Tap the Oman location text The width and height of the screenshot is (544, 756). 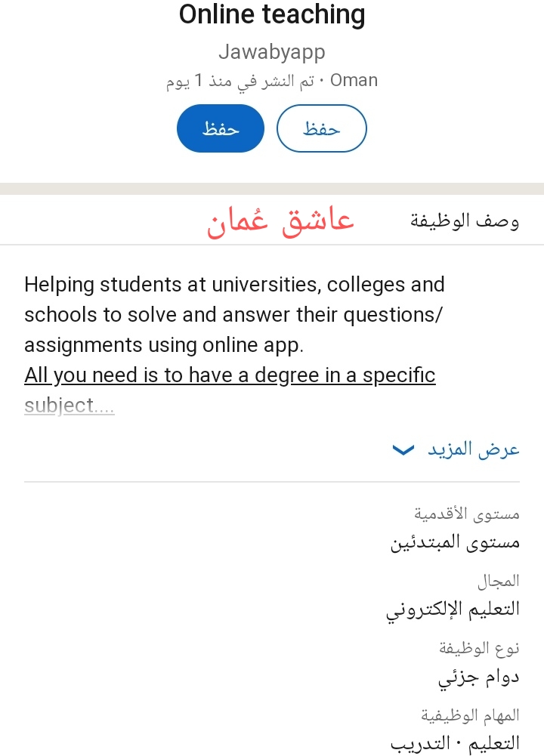coord(354,81)
